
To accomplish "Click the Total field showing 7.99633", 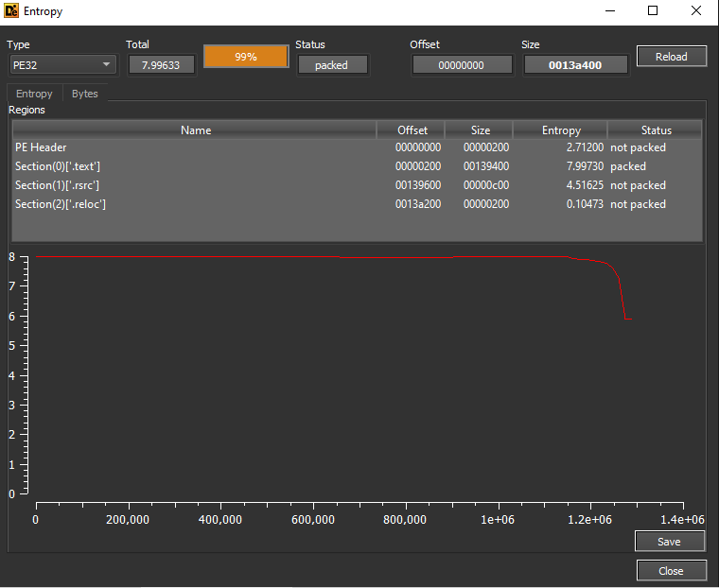I will [161, 65].
